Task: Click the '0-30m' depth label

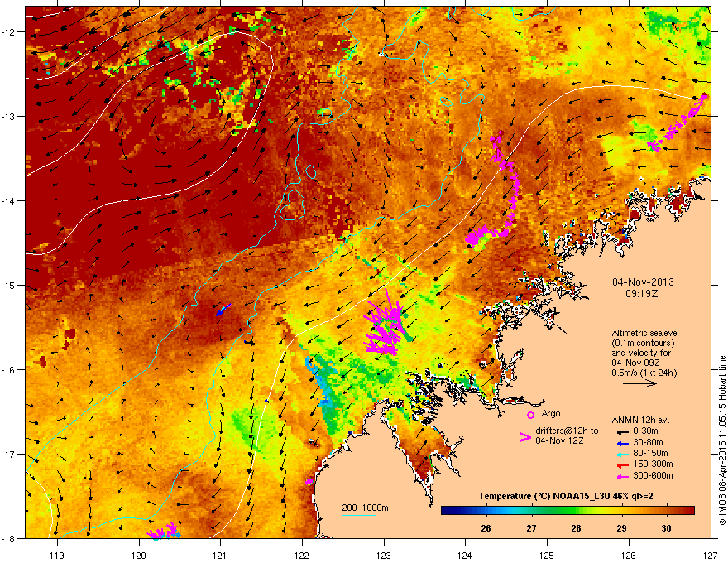Action: tap(645, 431)
